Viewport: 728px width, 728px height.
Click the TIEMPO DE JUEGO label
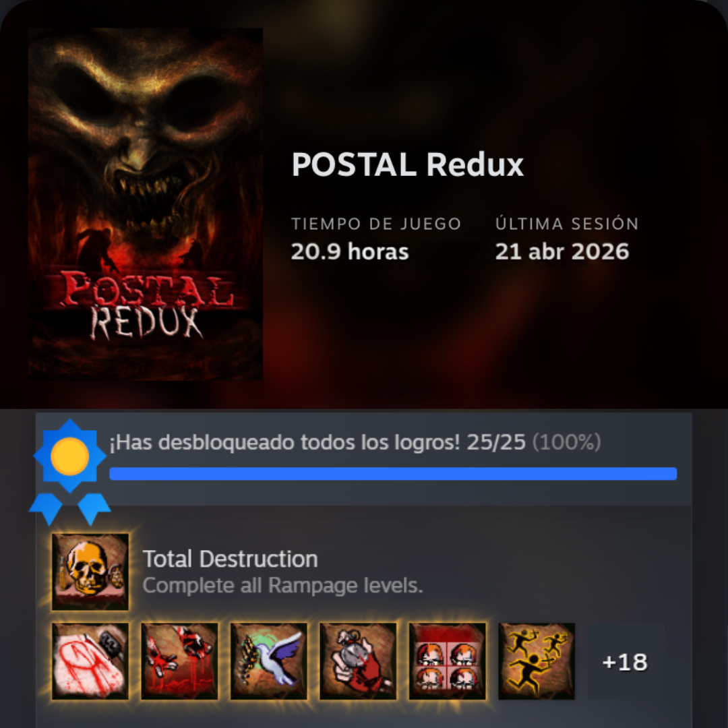point(376,224)
